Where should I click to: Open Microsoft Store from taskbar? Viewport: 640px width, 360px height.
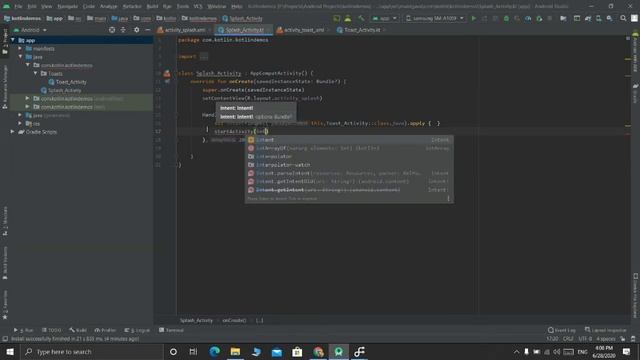click(x=297, y=351)
